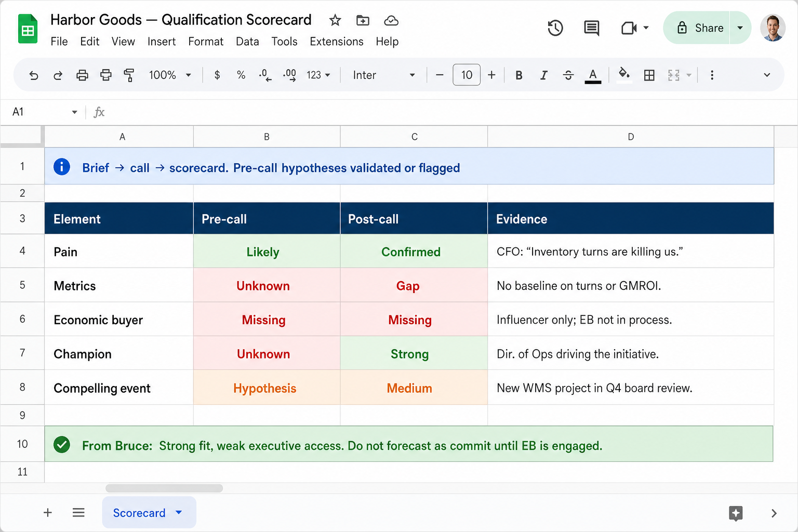
Task: Toggle italic formatting
Action: click(x=543, y=75)
